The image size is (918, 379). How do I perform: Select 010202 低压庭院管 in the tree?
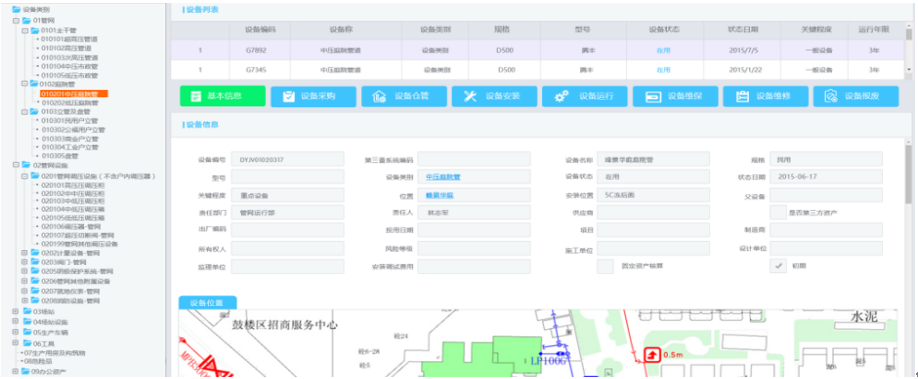click(x=69, y=103)
